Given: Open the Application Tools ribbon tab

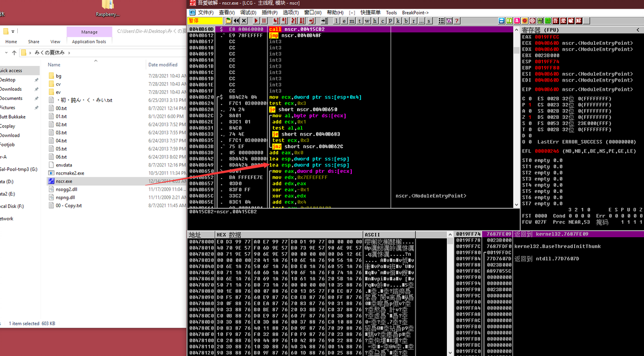Looking at the screenshot, I should (89, 42).
